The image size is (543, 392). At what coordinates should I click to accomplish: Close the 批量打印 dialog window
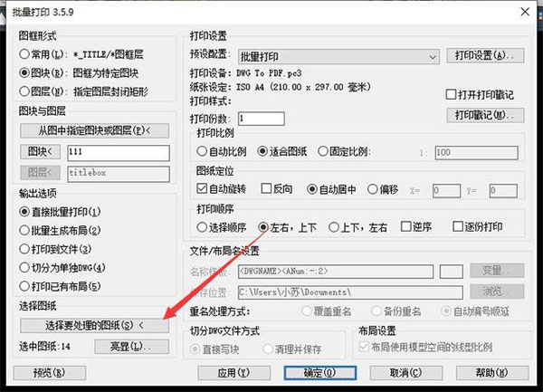pyautogui.click(x=525, y=12)
